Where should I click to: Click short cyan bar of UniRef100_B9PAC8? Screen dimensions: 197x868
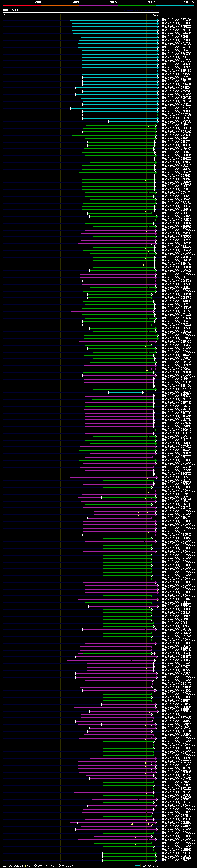coord(126,393)
